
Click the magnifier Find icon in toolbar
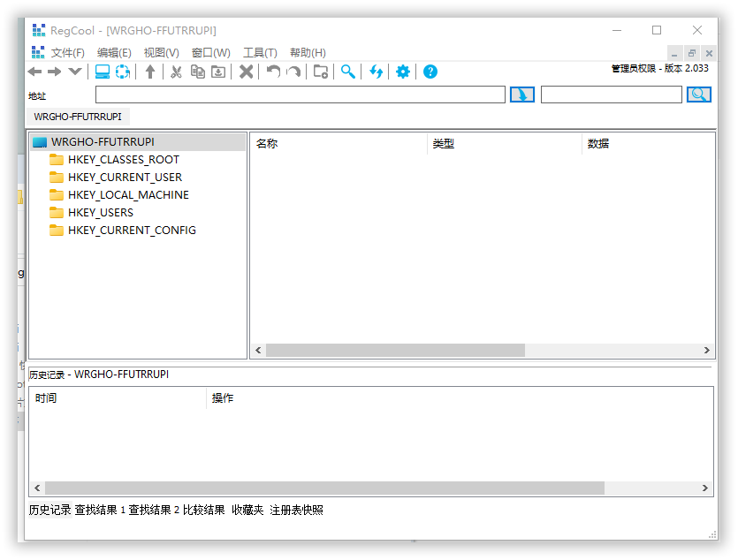pyautogui.click(x=348, y=72)
